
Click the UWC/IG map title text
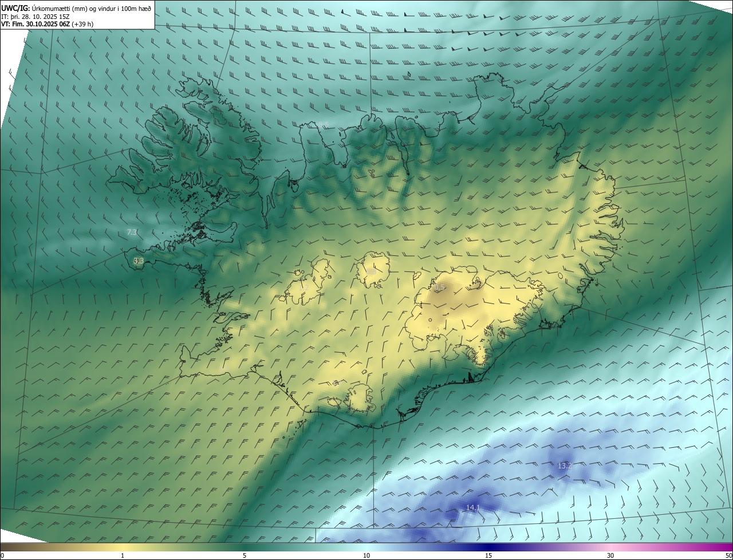pyautogui.click(x=76, y=7)
